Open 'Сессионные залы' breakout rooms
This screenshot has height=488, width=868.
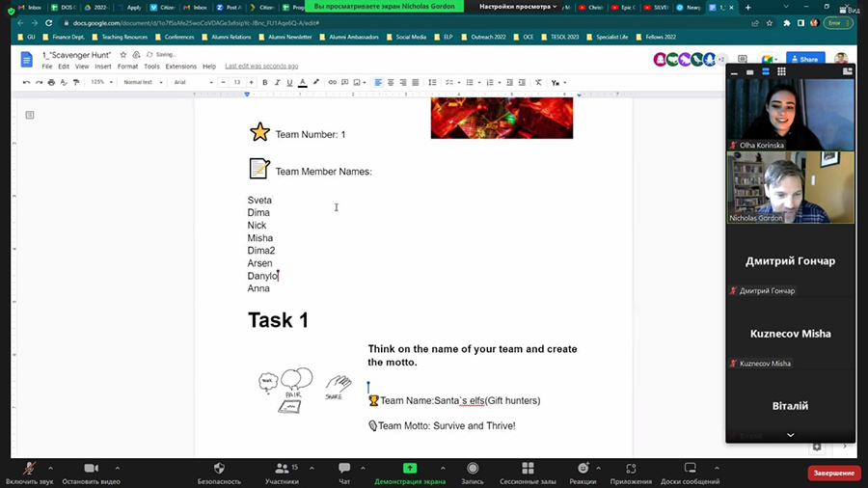click(528, 474)
